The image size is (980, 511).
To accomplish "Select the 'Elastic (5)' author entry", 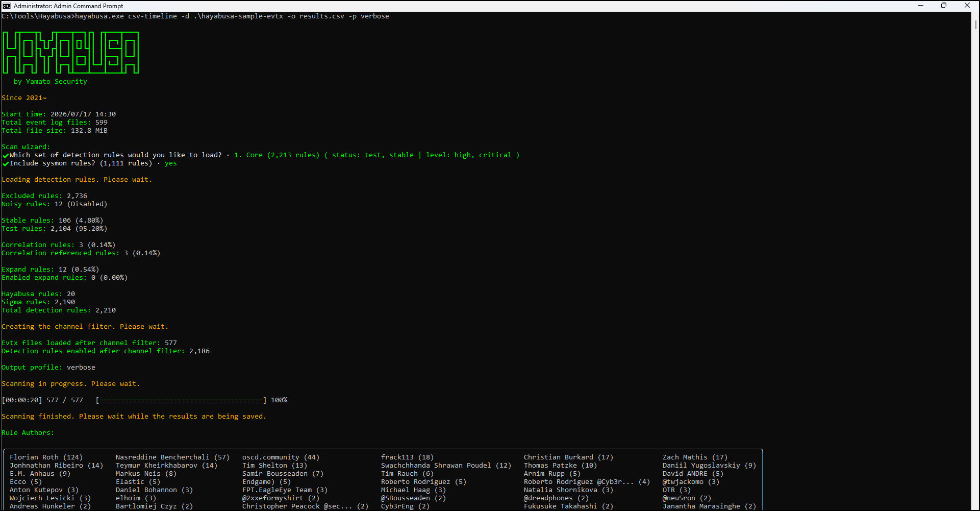I will (x=138, y=482).
